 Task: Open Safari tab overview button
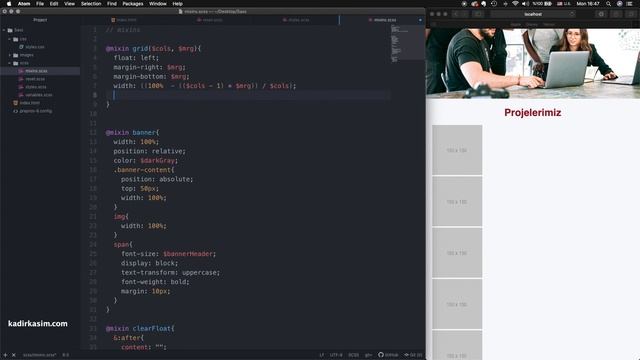coord(631,14)
